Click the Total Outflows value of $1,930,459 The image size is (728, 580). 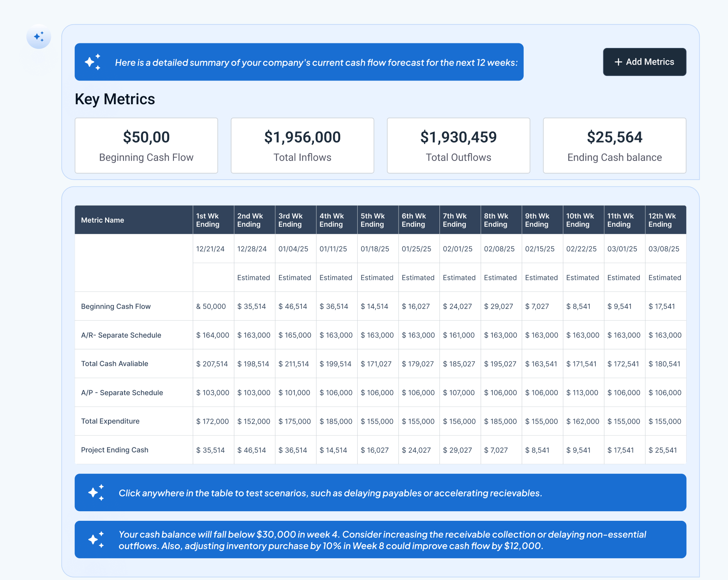(458, 137)
